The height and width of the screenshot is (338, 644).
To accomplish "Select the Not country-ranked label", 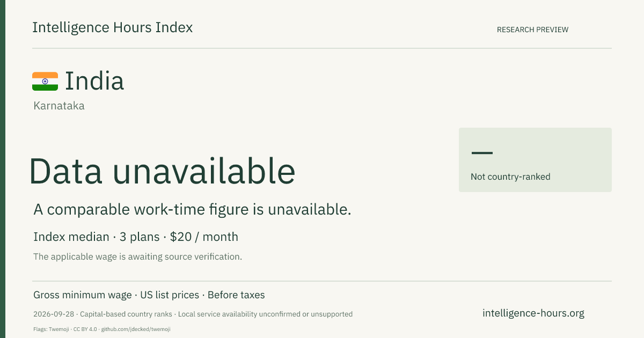I will pyautogui.click(x=510, y=177).
